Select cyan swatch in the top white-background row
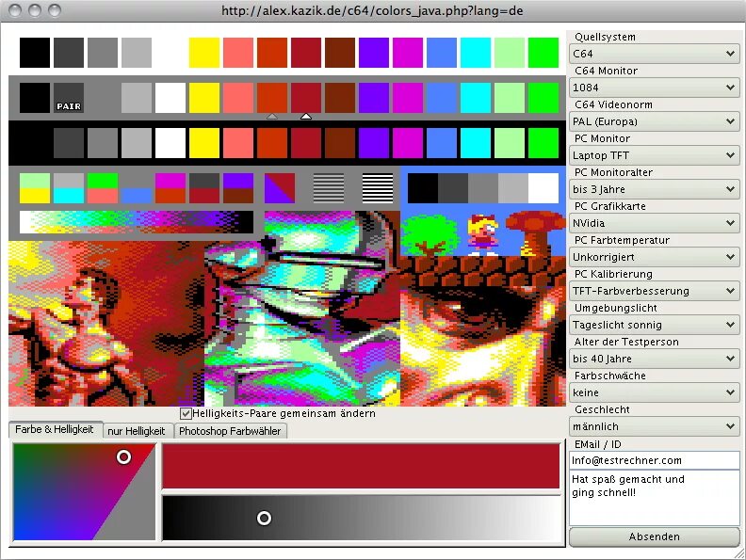This screenshot has width=746, height=560. click(x=476, y=53)
